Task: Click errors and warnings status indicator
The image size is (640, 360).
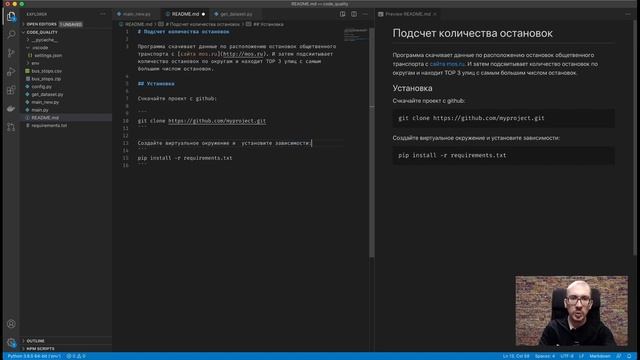Action: point(76,356)
